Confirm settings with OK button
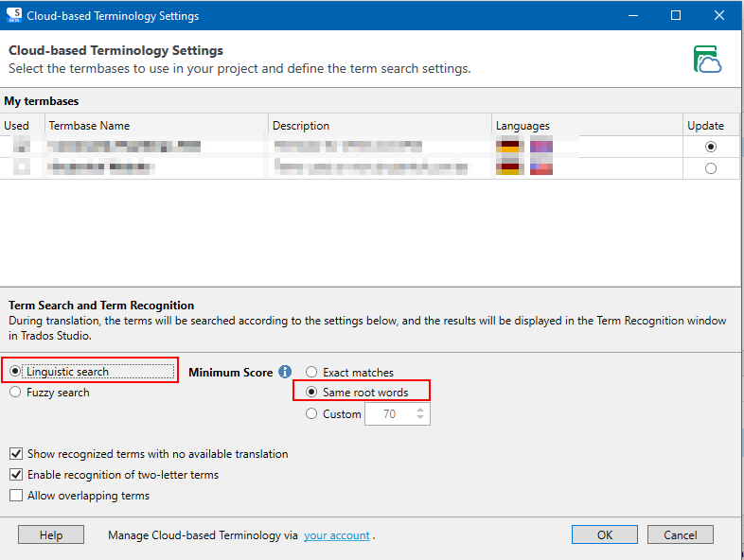 (x=605, y=534)
